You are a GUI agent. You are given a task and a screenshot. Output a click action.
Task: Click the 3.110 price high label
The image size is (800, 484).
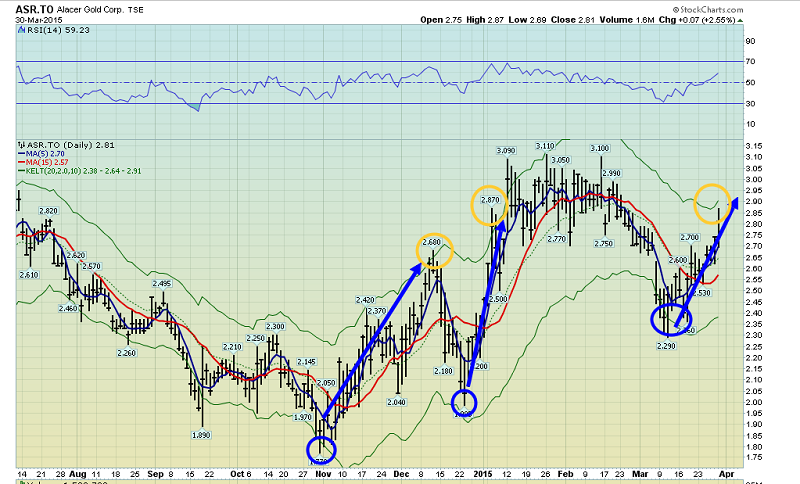(x=545, y=146)
